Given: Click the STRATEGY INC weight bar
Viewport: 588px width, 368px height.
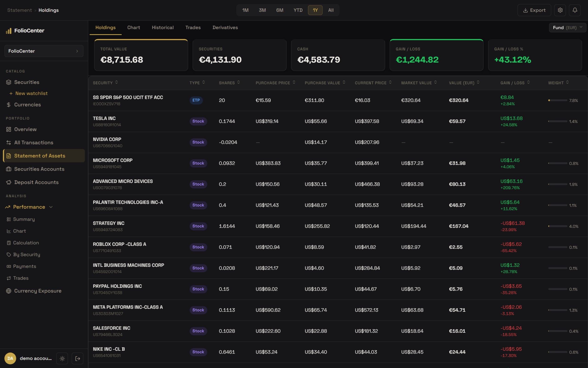Looking at the screenshot, I should pyautogui.click(x=558, y=226).
